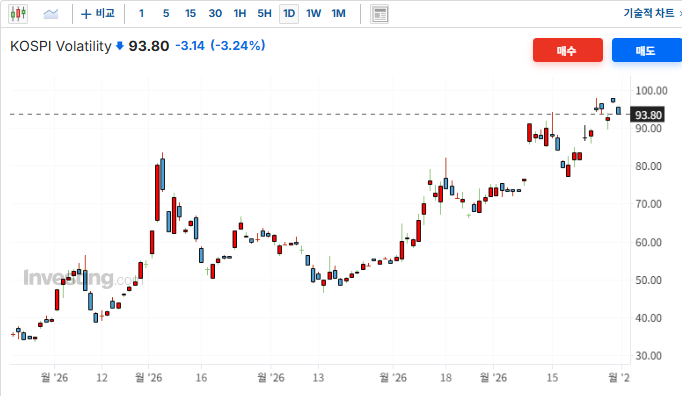Image resolution: width=682 pixels, height=396 pixels.
Task: Click the 12 date axis label
Action: (x=102, y=378)
